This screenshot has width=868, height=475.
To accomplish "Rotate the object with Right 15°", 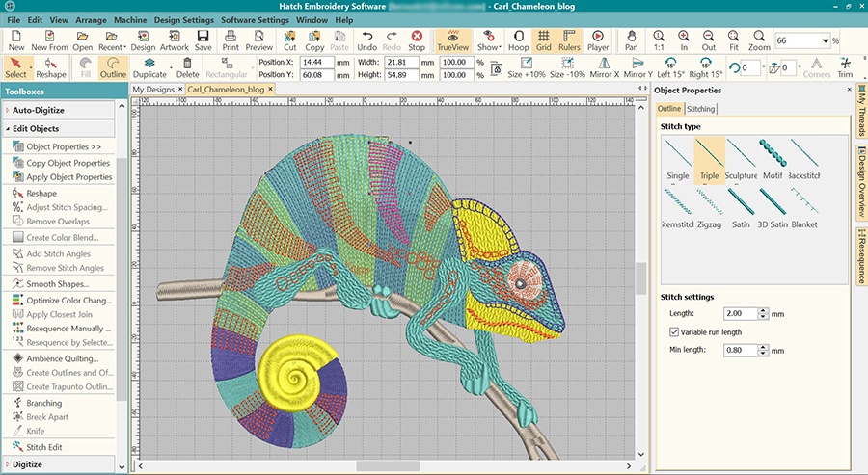I will coord(705,68).
